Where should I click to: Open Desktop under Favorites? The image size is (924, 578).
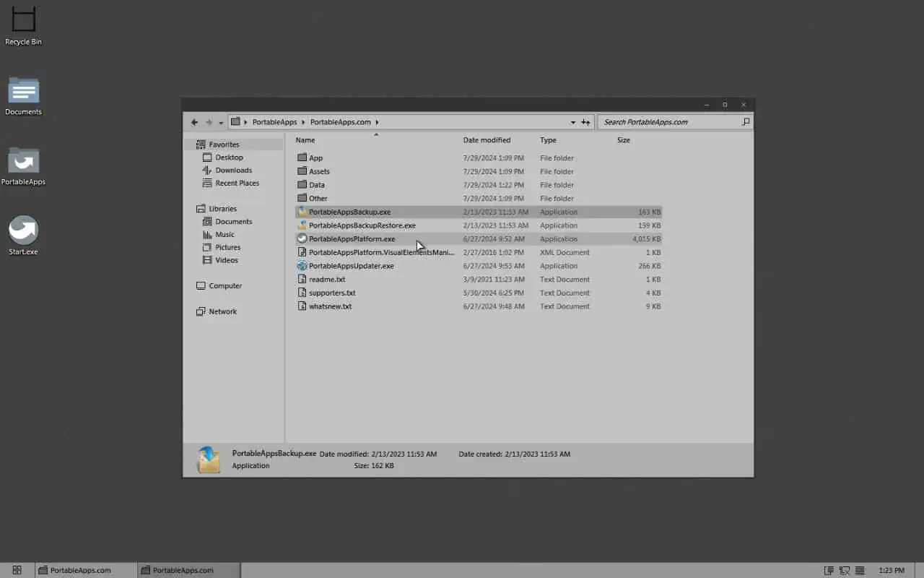(229, 158)
